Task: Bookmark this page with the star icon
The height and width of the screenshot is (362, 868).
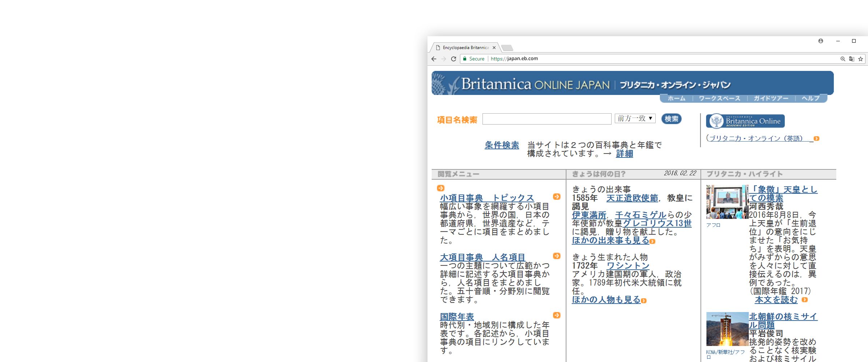Action: click(861, 59)
